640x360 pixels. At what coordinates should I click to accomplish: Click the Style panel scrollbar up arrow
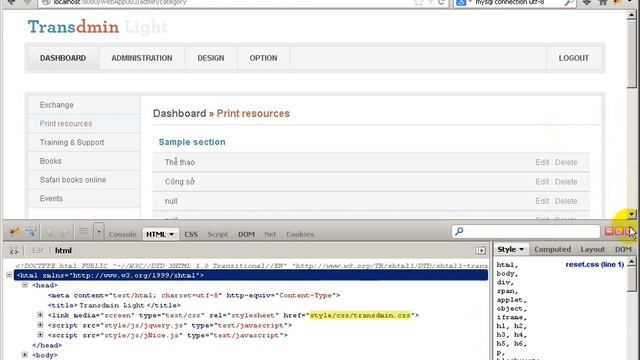631,261
